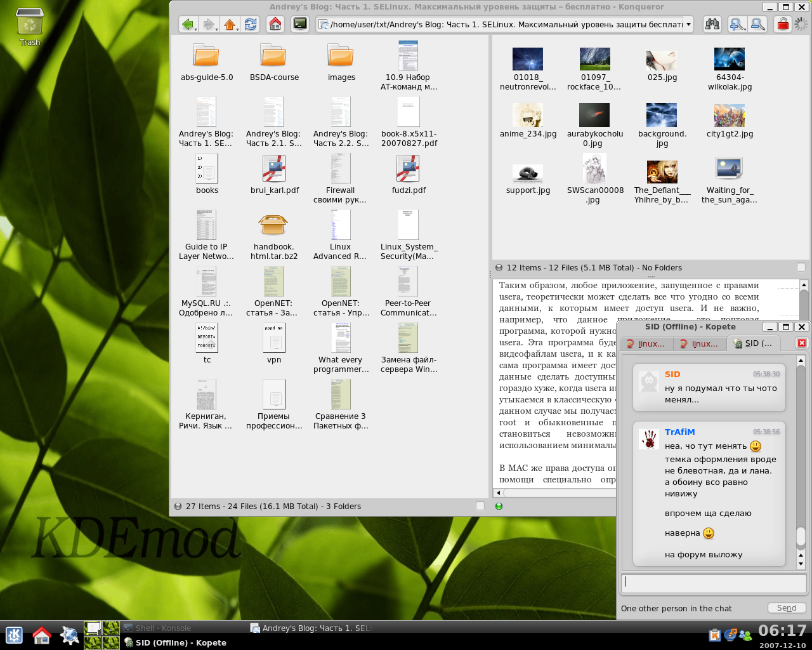Toggle the link-view checkbox in left pane status bar
812x650 pixels.
(480, 506)
